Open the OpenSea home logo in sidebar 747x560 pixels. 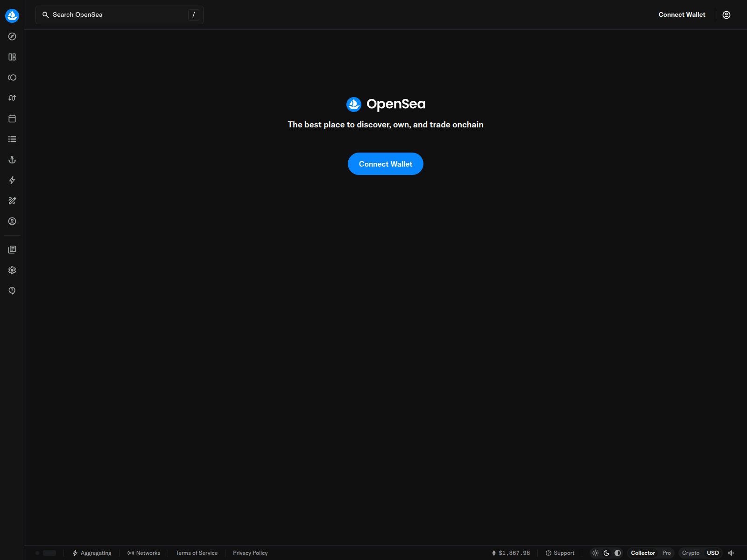[x=12, y=16]
